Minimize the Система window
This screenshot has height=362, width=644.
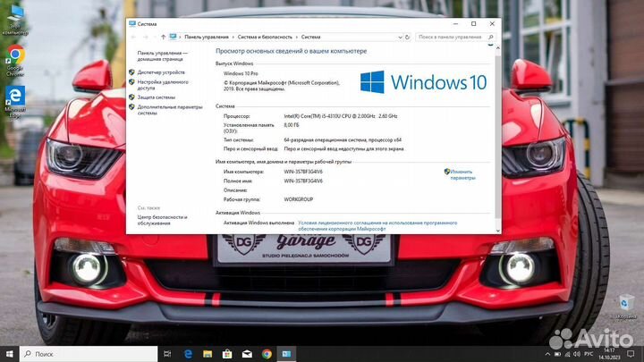[x=455, y=24]
